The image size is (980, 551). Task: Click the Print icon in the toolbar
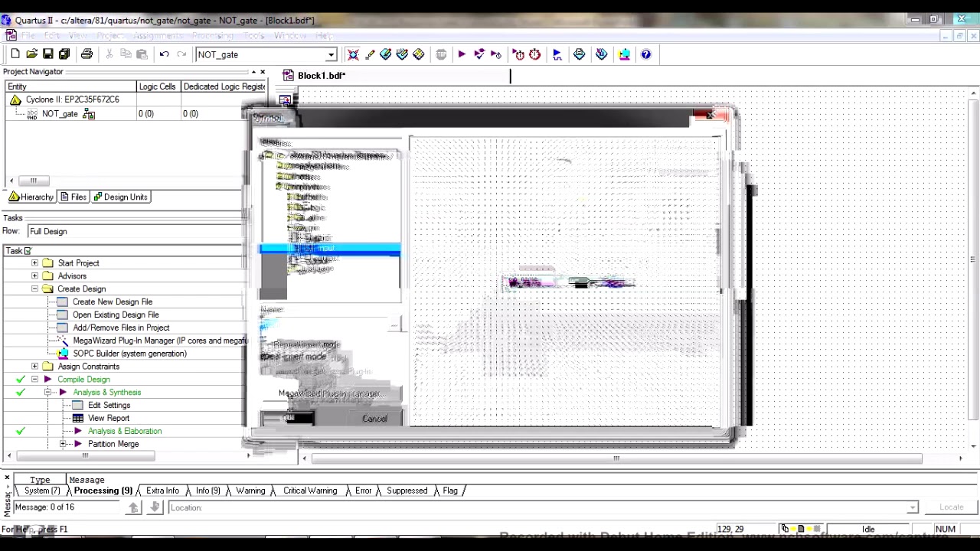87,54
